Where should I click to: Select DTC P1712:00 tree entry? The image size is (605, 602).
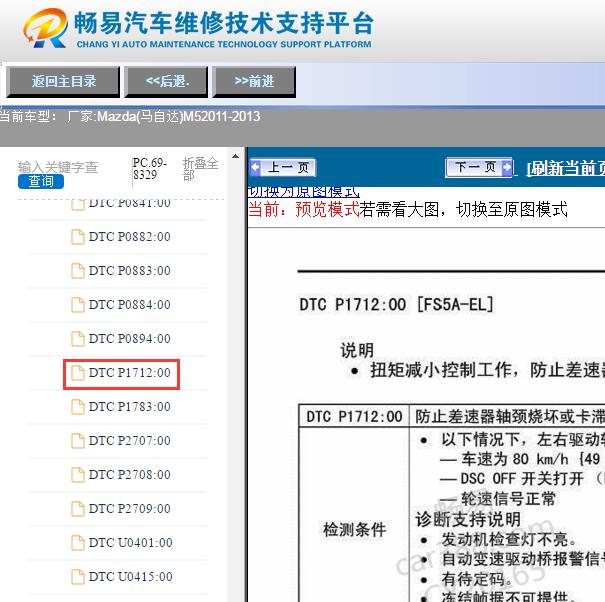(x=129, y=373)
